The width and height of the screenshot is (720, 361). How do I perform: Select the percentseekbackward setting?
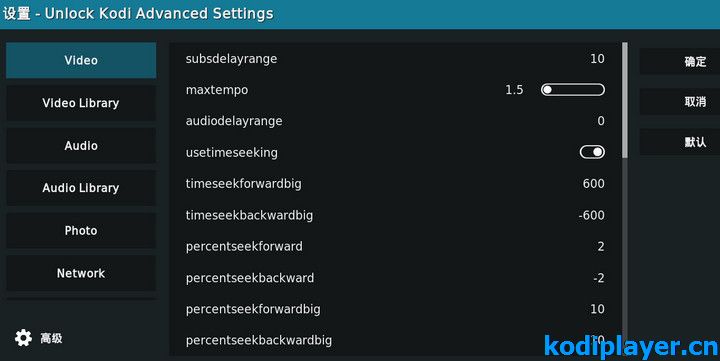tap(395, 278)
